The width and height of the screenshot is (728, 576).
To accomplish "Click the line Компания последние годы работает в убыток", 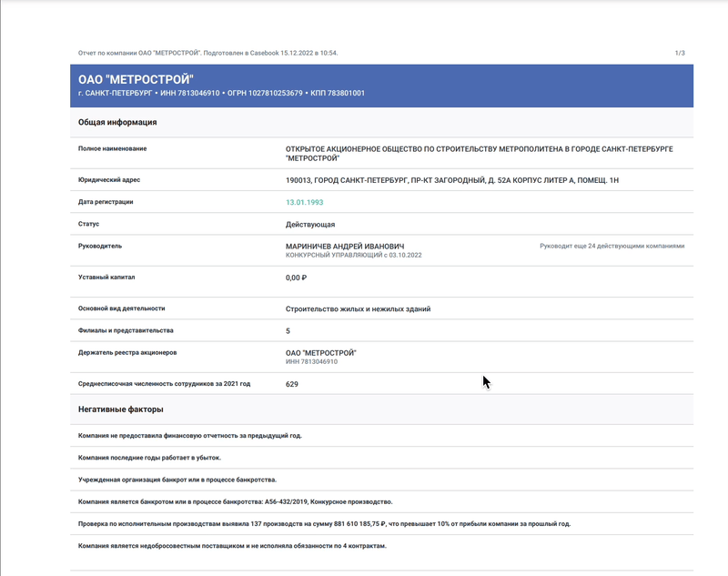I will pyautogui.click(x=149, y=458).
